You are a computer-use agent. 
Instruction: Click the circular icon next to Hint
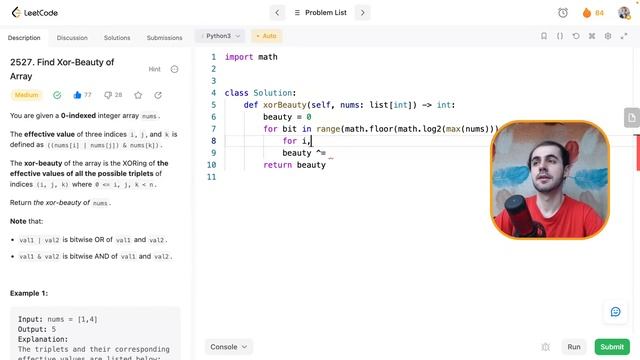click(x=174, y=69)
